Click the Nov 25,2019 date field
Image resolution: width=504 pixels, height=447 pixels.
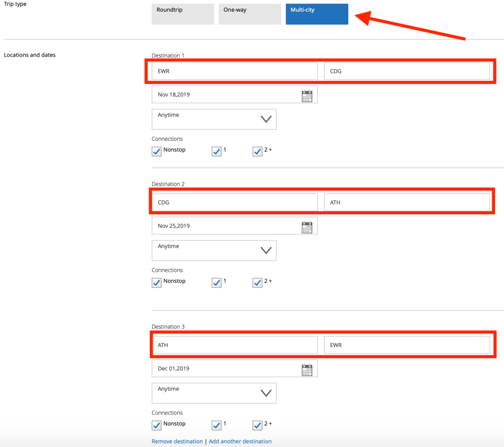(x=227, y=226)
